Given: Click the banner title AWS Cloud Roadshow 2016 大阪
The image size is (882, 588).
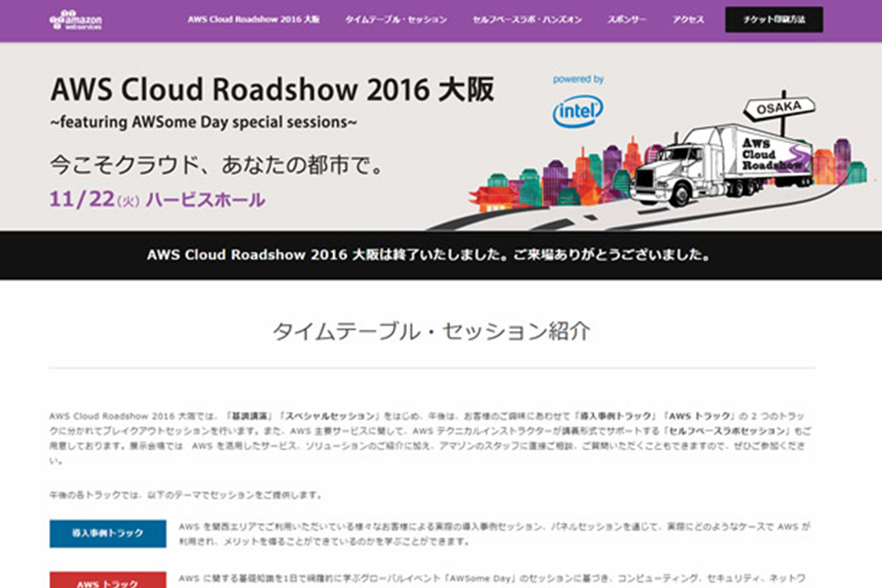Looking at the screenshot, I should click(272, 90).
